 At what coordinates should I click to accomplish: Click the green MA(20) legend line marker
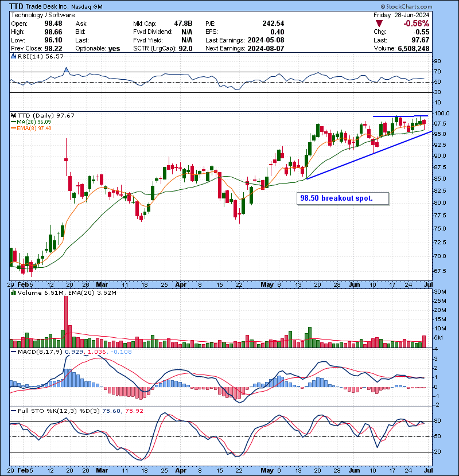tap(13, 122)
